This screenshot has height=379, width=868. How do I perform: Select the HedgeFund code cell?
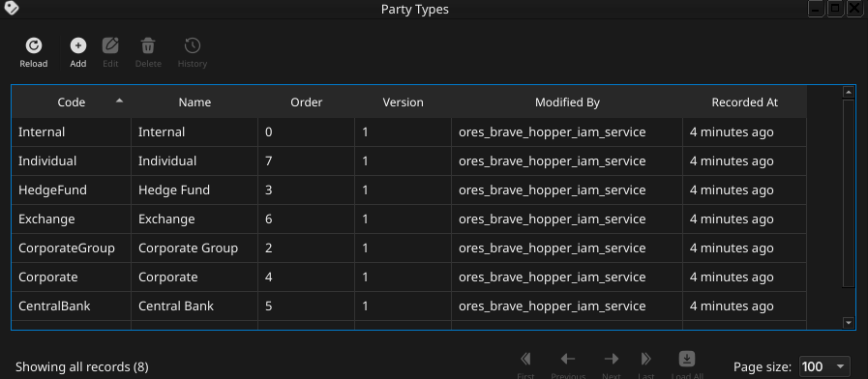coord(72,189)
